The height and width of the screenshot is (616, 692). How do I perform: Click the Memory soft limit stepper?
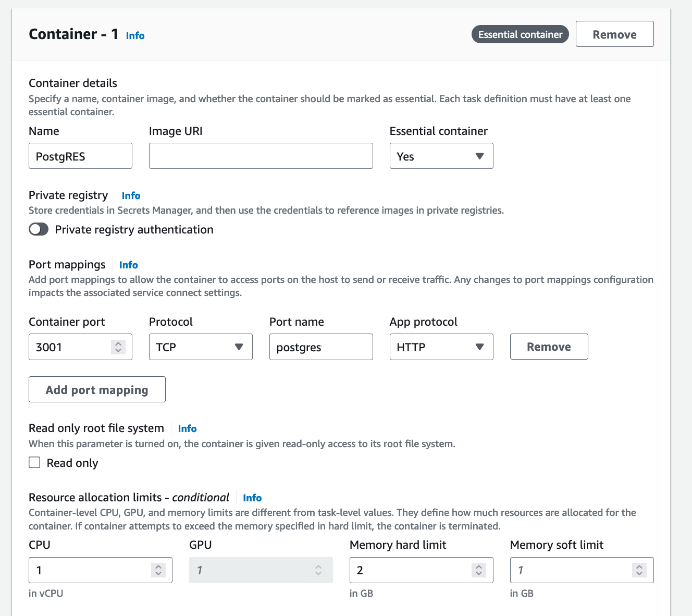[639, 570]
